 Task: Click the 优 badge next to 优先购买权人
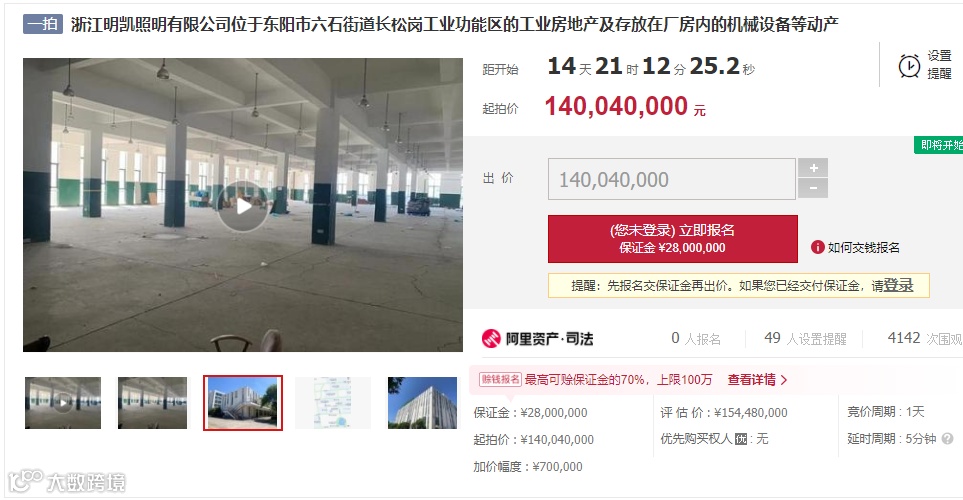click(741, 439)
